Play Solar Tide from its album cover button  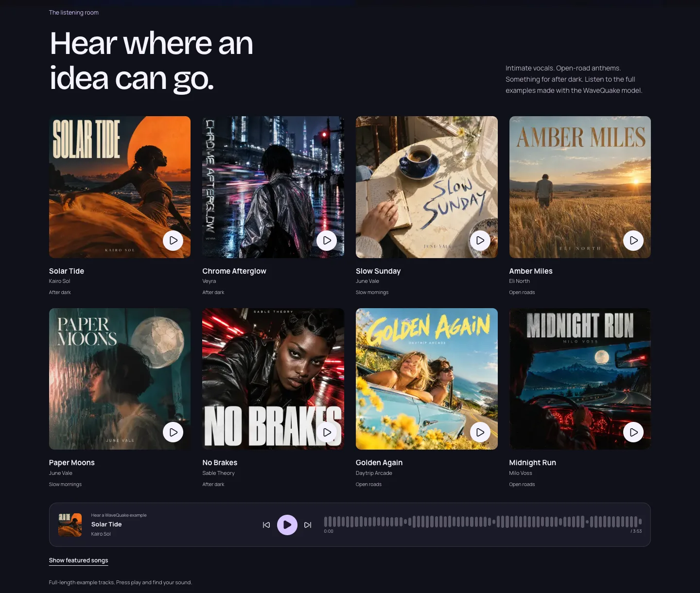(173, 240)
